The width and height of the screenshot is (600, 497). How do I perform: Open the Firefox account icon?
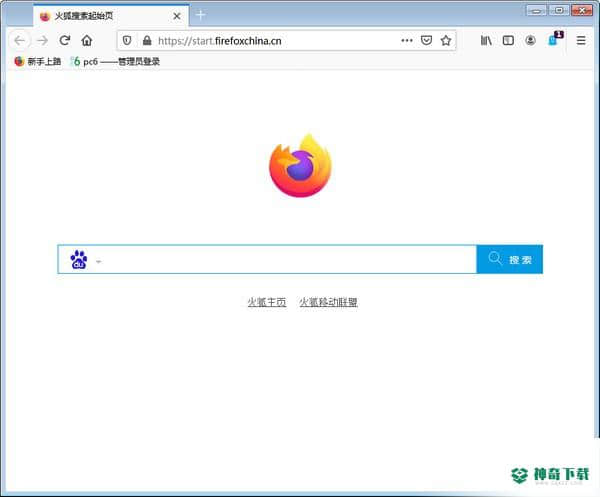pos(530,40)
